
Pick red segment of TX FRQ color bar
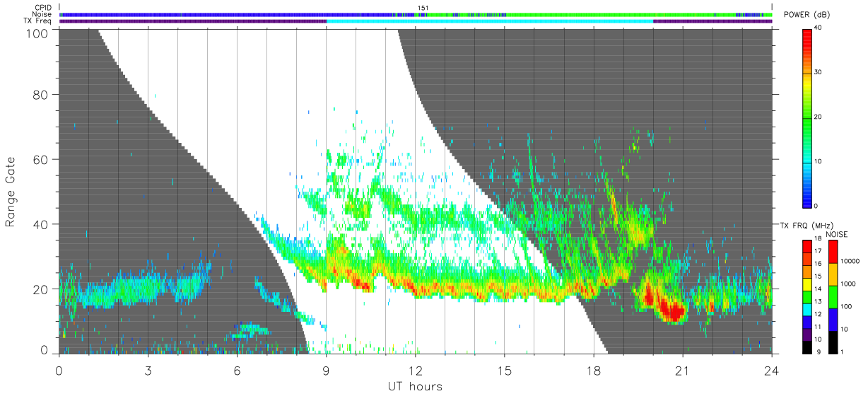[x=807, y=246]
